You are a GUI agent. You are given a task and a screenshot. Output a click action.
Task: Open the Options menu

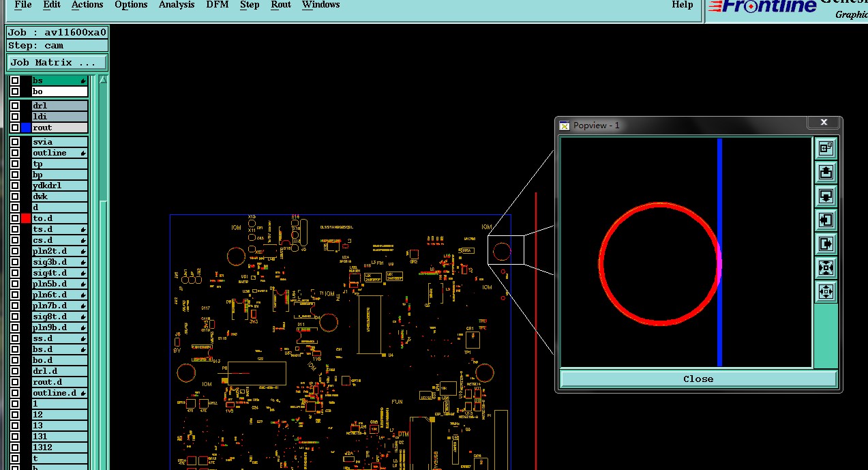pos(131,5)
